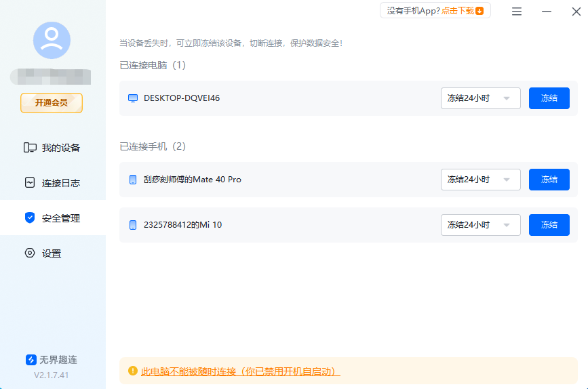Click the 已连接电脑（1） heading
Image resolution: width=588 pixels, height=389 pixels.
(153, 65)
